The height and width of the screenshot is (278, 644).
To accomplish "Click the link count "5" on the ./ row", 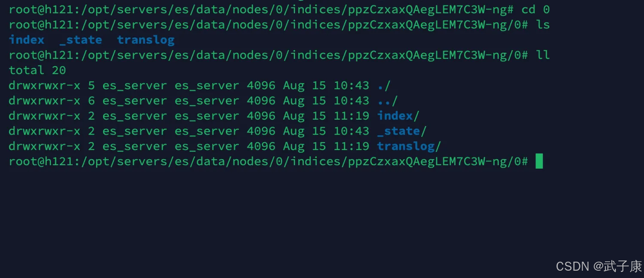I will [91, 85].
